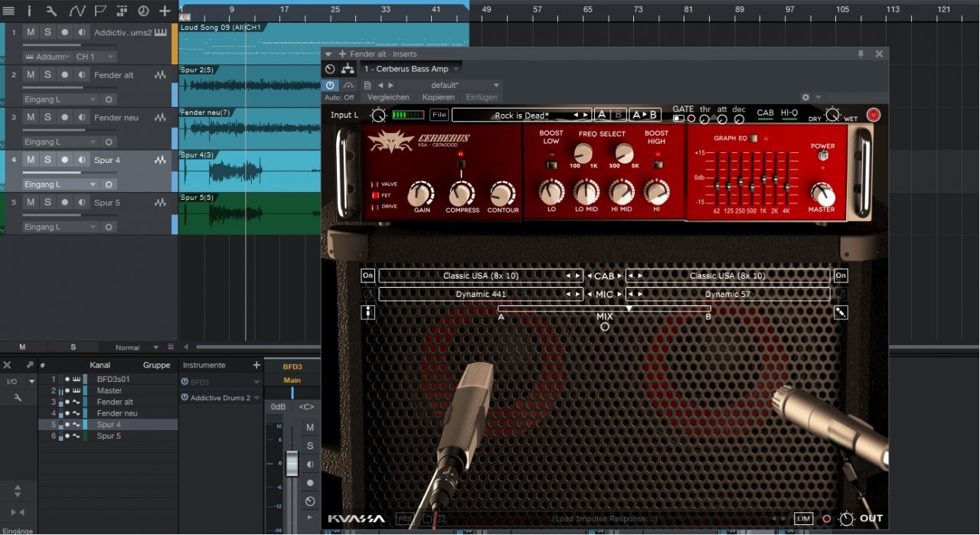Click the Dynamic 441 microphone selector

point(481,294)
